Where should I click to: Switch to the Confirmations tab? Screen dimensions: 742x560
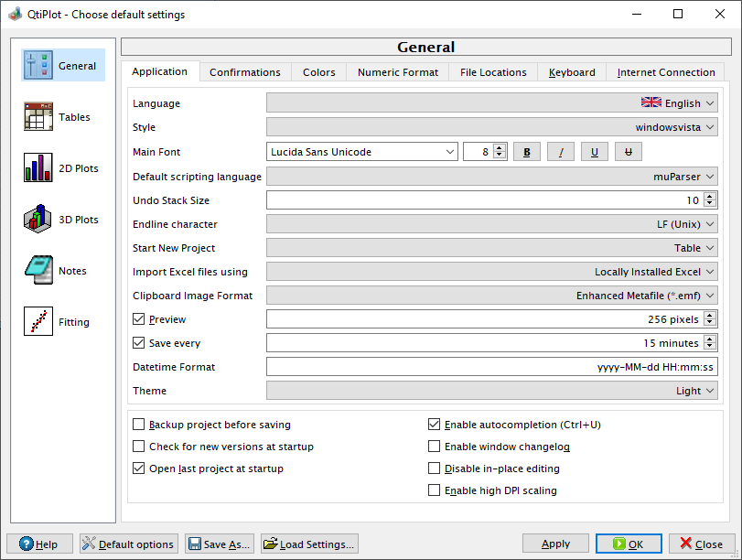pos(245,72)
